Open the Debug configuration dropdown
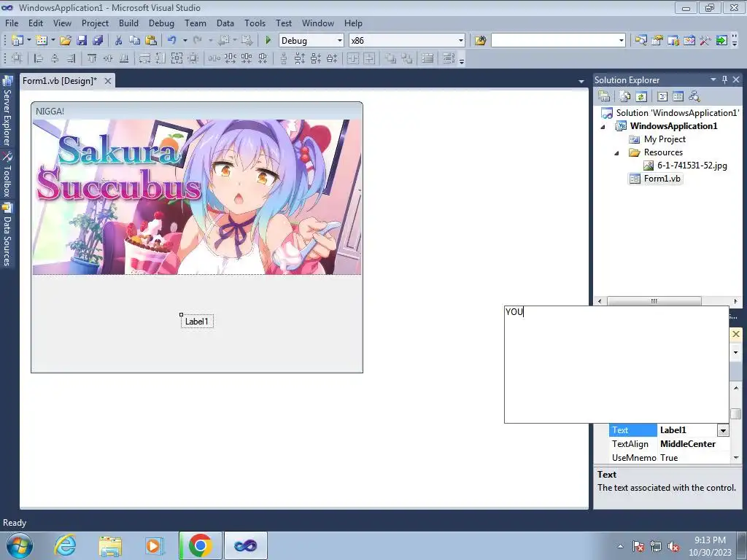Image resolution: width=747 pixels, height=560 pixels. tap(340, 41)
